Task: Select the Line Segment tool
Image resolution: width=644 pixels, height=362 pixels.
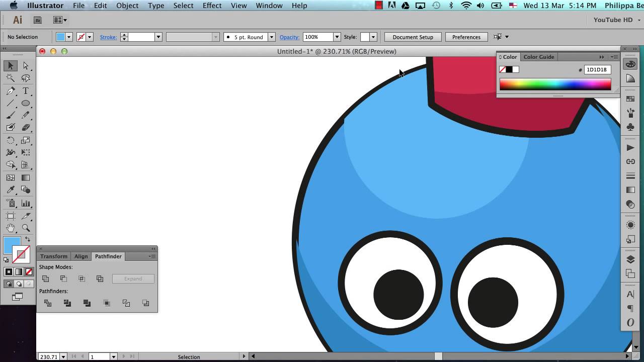Action: click(x=11, y=104)
